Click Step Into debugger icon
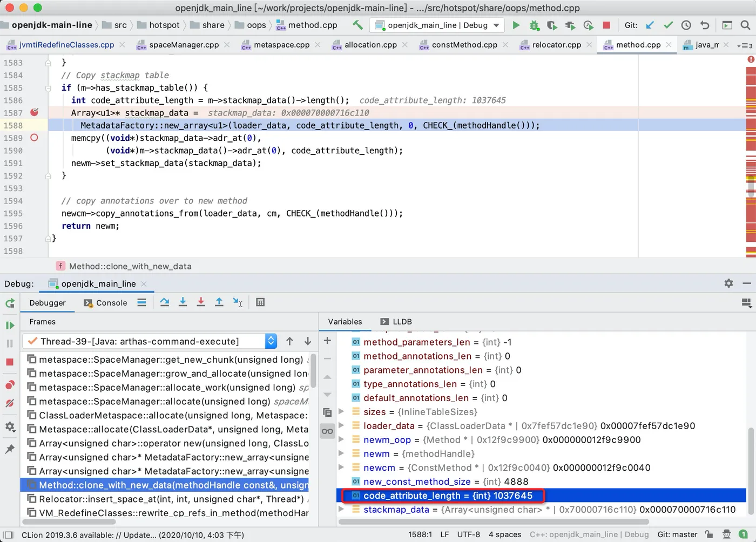The height and width of the screenshot is (542, 756). tap(183, 302)
